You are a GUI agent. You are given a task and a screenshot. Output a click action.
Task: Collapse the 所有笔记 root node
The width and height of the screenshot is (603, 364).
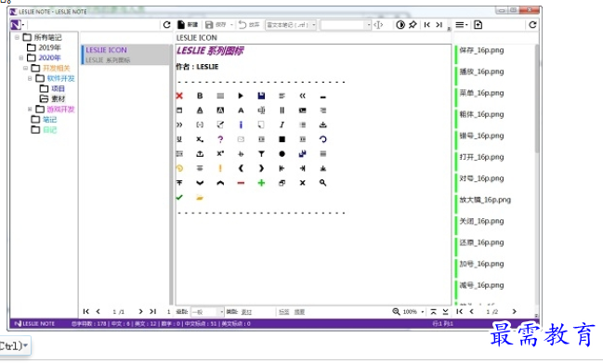point(17,37)
